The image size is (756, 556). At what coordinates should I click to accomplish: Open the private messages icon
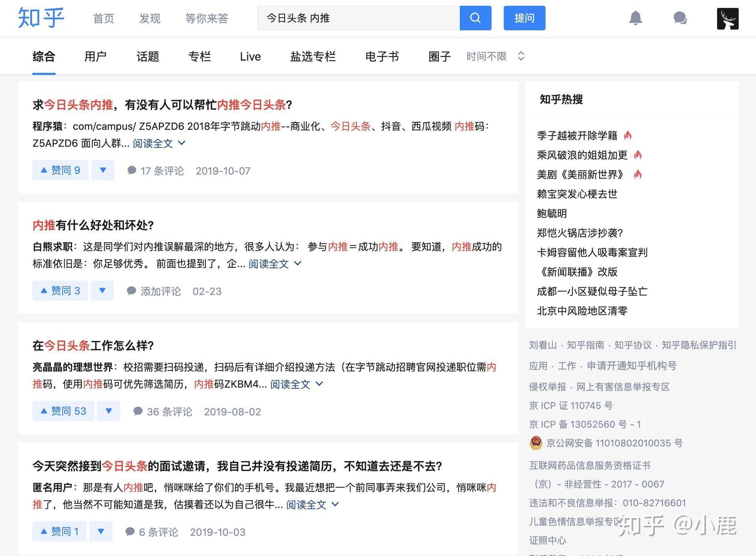point(680,18)
